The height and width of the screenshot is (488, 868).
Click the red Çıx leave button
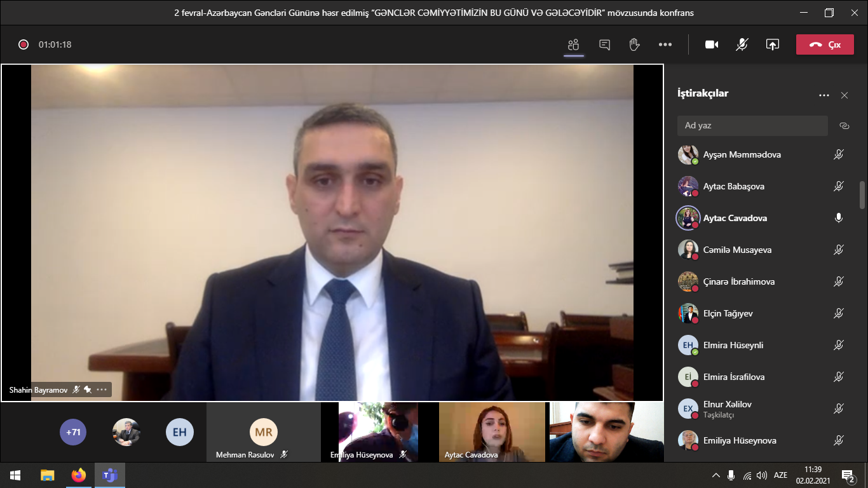point(825,44)
